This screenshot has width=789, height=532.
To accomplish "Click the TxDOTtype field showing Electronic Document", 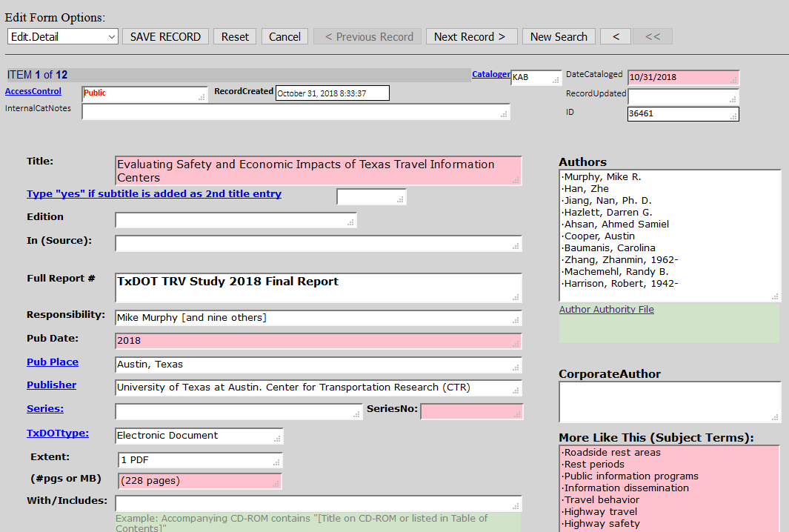I will click(199, 436).
